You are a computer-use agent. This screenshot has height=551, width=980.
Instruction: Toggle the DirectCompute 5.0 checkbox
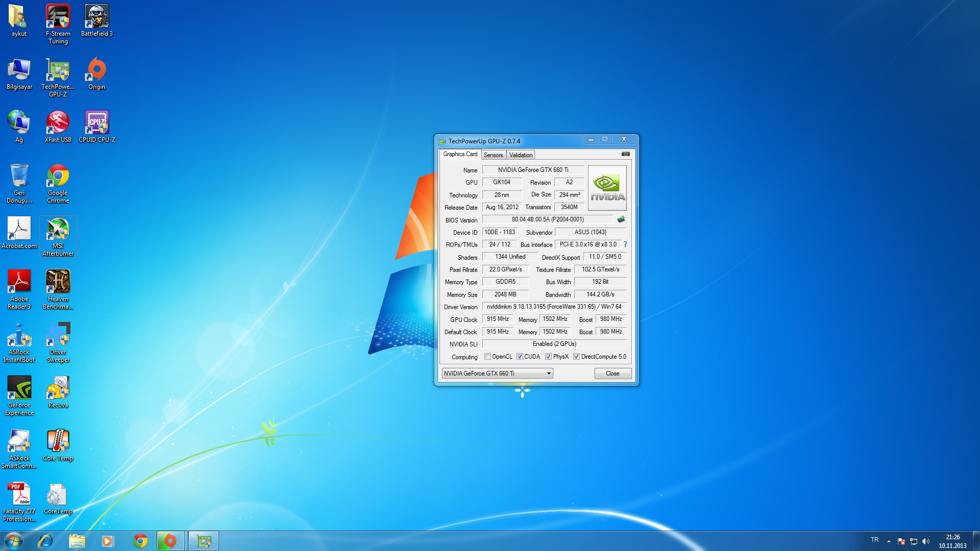[576, 357]
